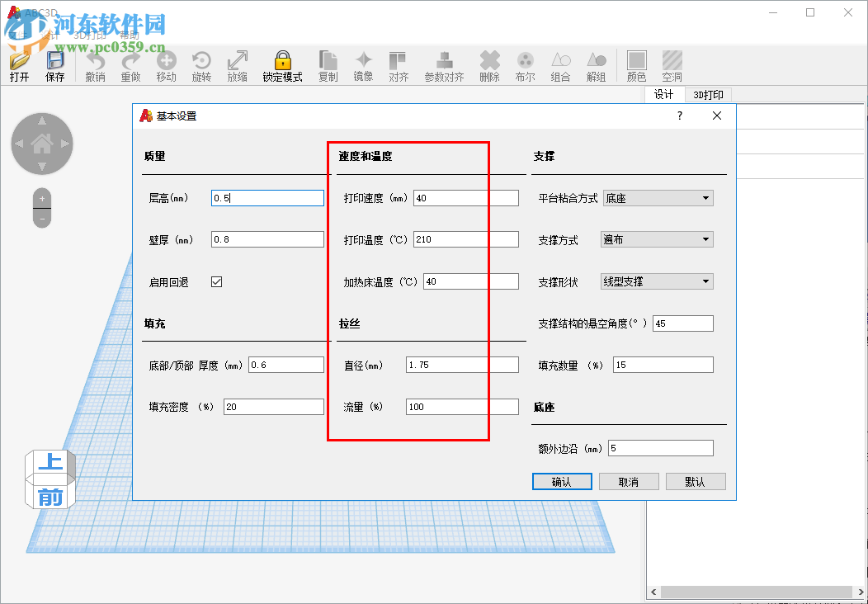Close the basic settings (基本设置) dialog

click(717, 116)
